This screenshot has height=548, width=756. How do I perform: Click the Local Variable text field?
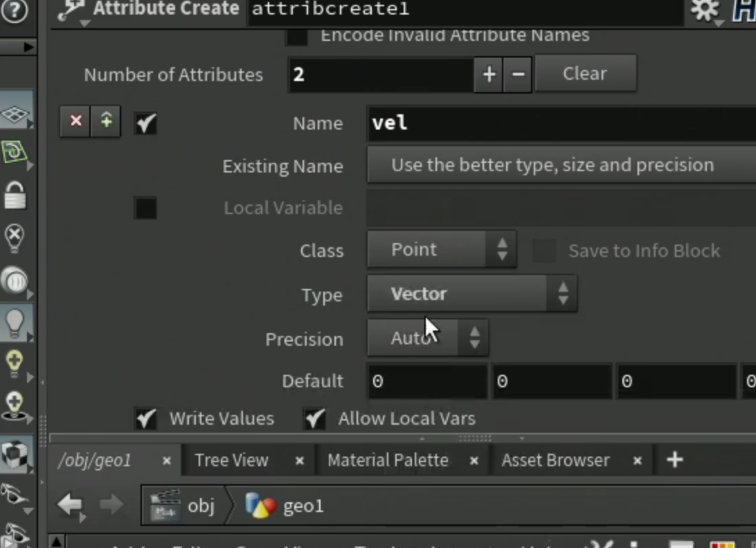pyautogui.click(x=561, y=207)
